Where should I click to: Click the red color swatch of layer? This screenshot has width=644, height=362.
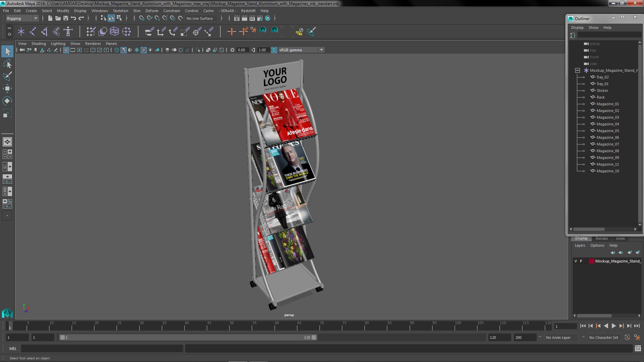coord(592,261)
